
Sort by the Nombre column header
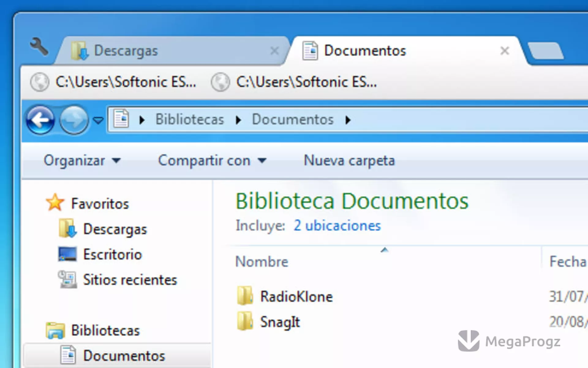pos(262,262)
